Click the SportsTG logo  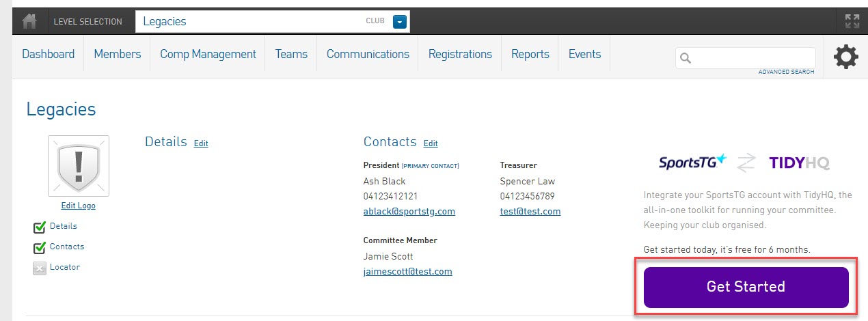tap(692, 163)
